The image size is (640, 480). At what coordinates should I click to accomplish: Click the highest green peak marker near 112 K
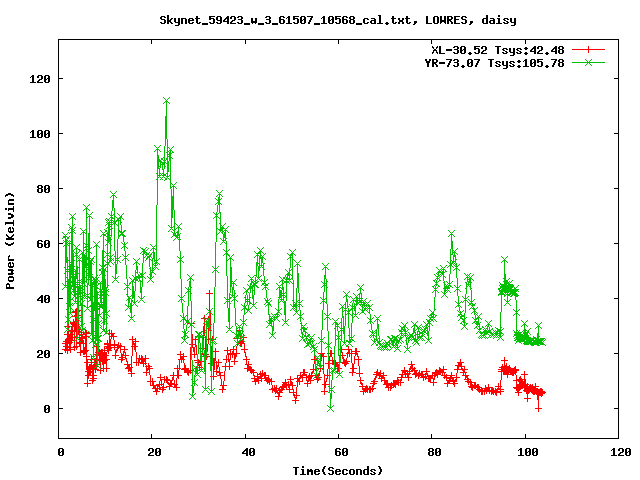tap(166, 100)
